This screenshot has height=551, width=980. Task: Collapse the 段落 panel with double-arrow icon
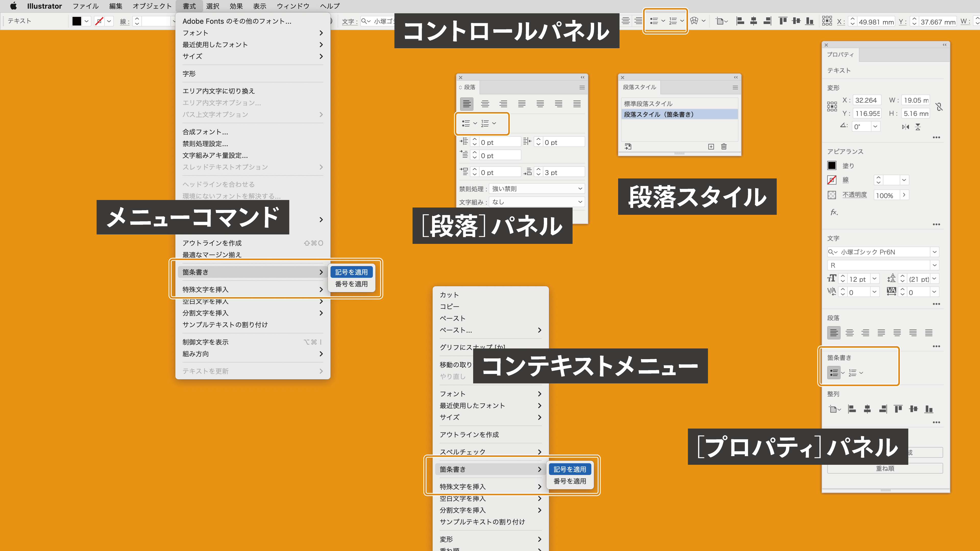pyautogui.click(x=582, y=77)
